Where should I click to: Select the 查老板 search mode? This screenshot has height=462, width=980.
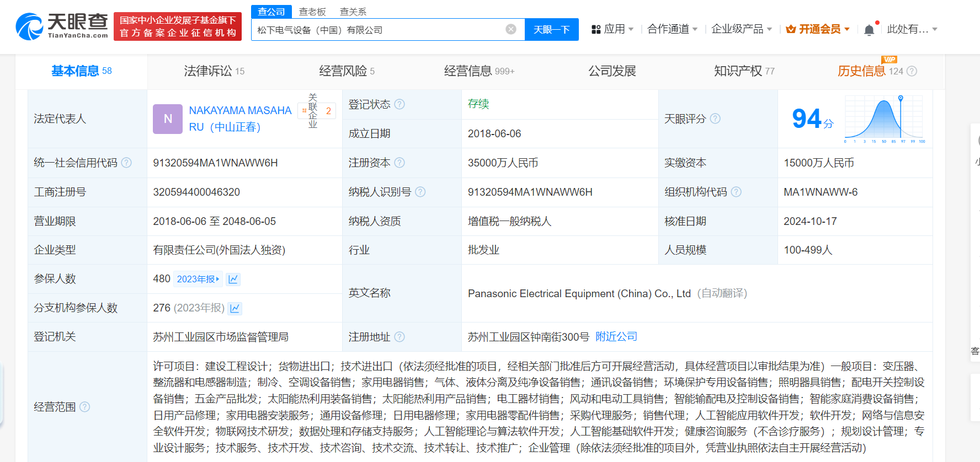[x=312, y=12]
